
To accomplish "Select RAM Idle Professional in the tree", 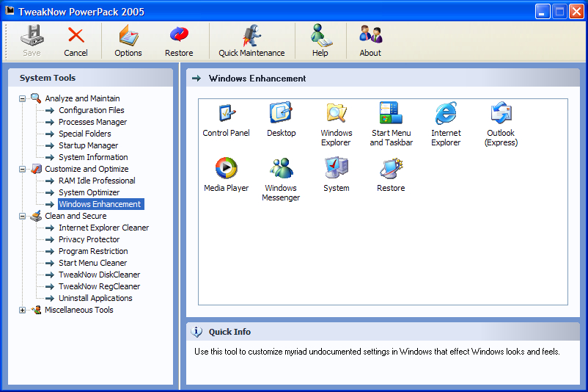I will (x=97, y=181).
